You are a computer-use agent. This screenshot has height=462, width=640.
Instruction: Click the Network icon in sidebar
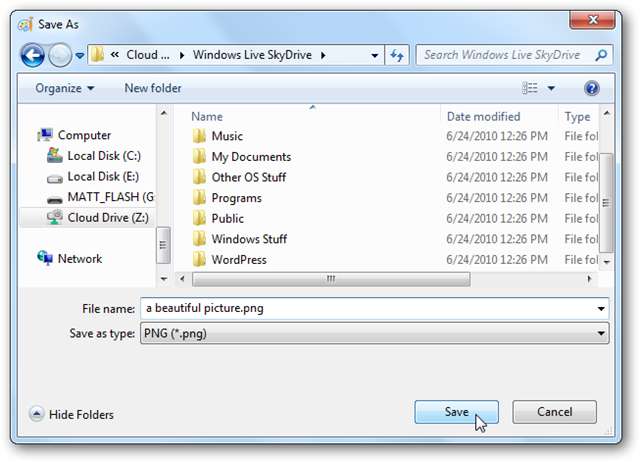[x=45, y=258]
